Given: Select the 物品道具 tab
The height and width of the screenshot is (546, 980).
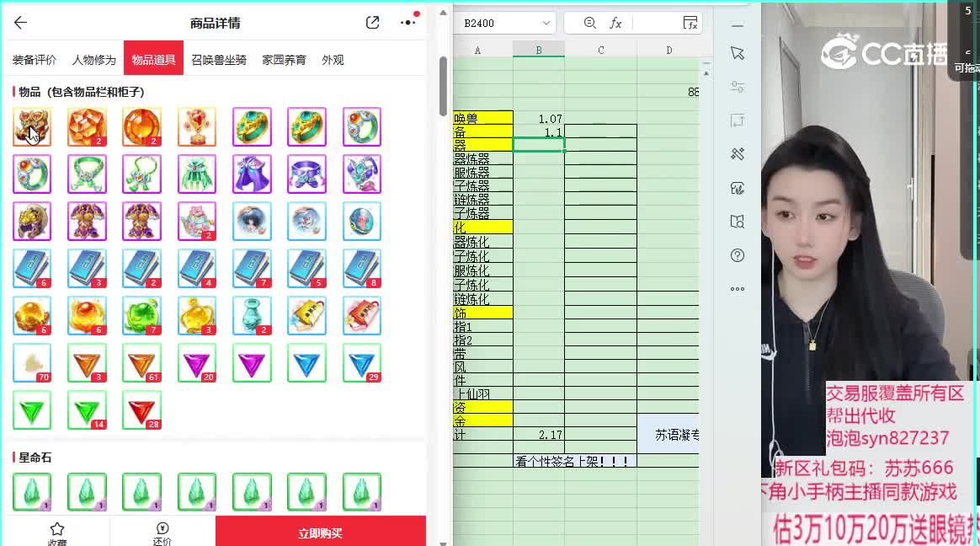Looking at the screenshot, I should tap(153, 58).
